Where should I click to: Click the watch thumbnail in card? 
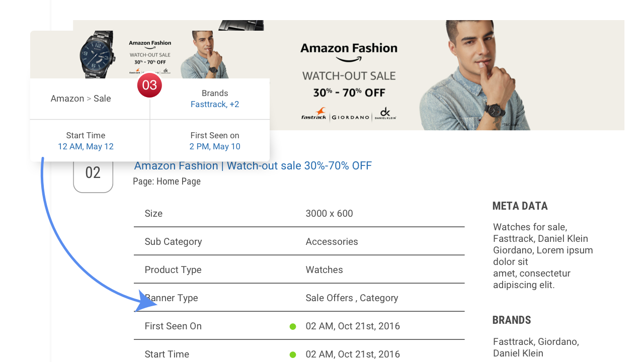pos(97,54)
